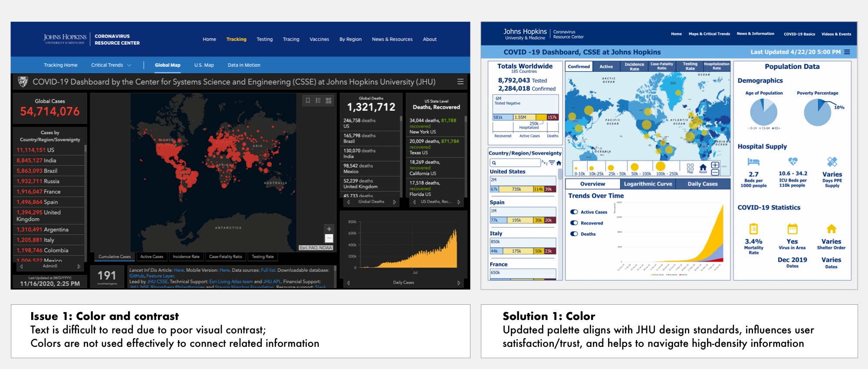Zoom in with plus on dark map
The width and height of the screenshot is (868, 369).
[329, 229]
